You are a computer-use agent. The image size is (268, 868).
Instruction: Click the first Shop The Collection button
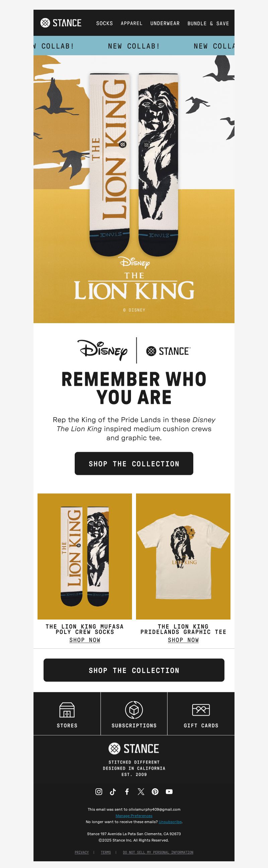click(134, 463)
